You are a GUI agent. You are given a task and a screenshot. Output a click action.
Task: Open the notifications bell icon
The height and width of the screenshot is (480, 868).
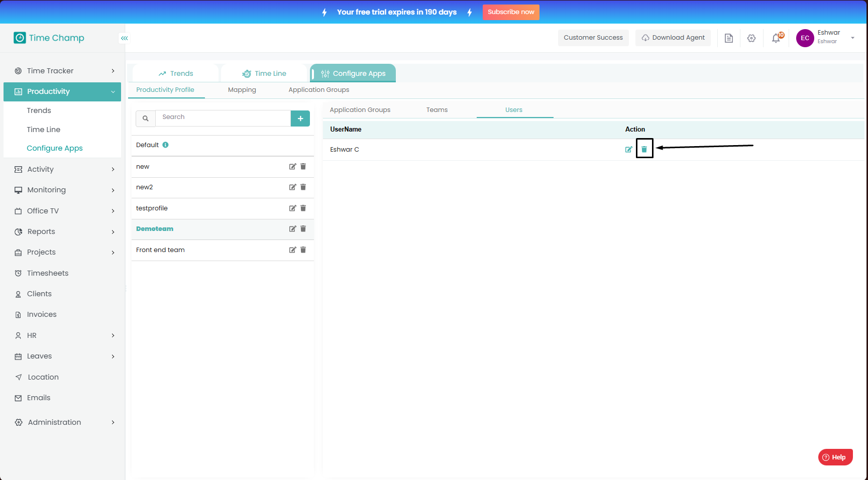pyautogui.click(x=776, y=38)
